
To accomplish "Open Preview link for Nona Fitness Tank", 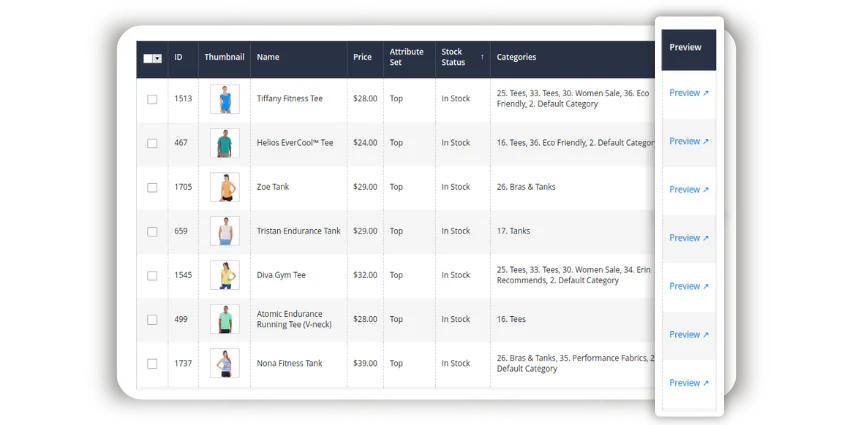I will point(689,383).
